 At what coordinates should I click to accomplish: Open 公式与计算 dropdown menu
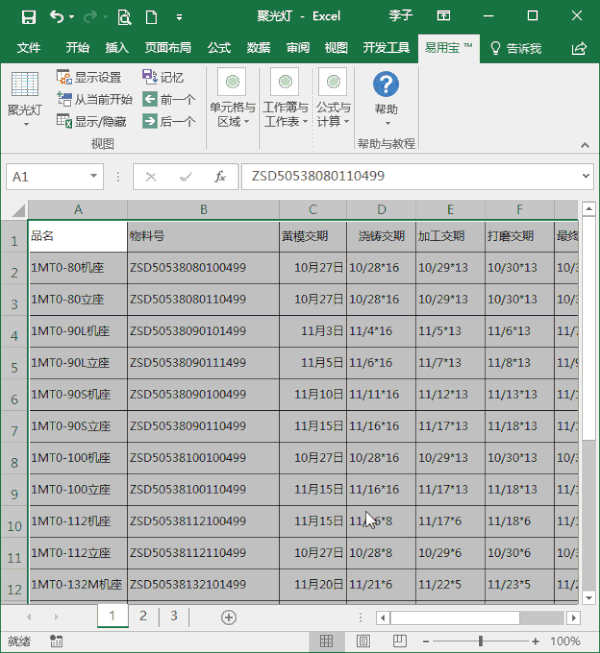(333, 98)
